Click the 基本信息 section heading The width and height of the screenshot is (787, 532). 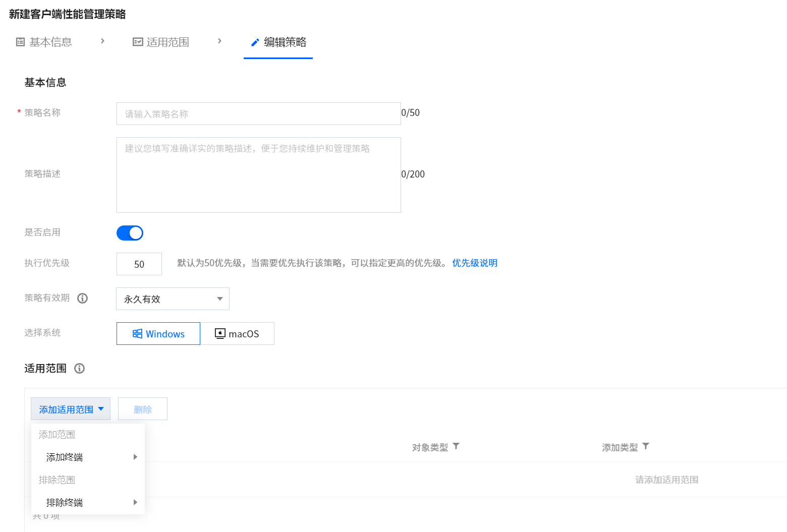45,83
